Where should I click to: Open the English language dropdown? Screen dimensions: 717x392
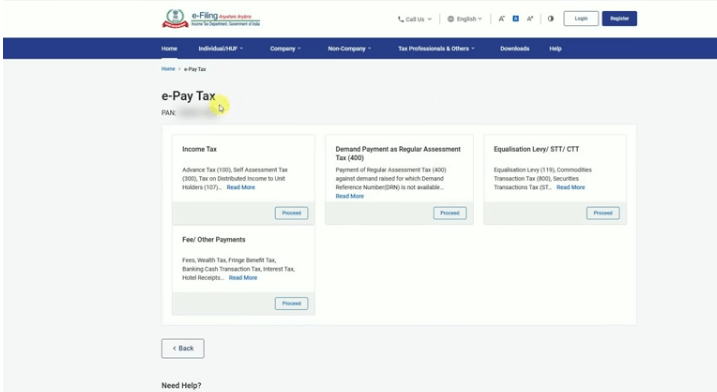click(x=465, y=19)
